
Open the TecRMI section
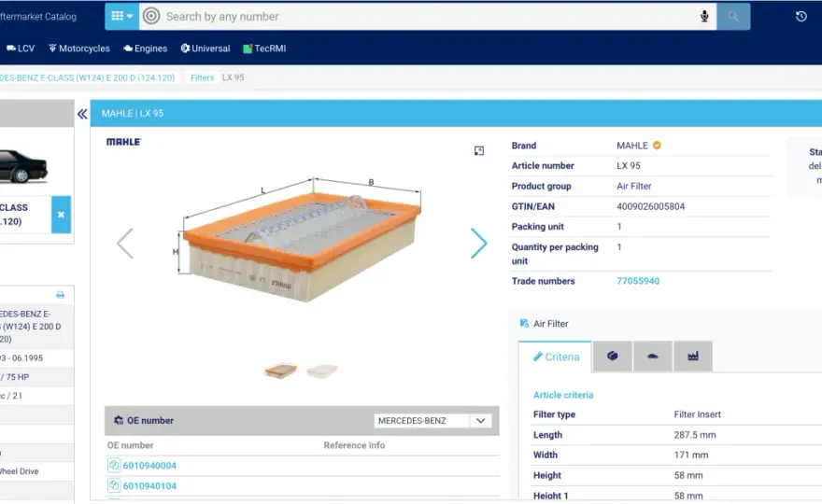[264, 49]
